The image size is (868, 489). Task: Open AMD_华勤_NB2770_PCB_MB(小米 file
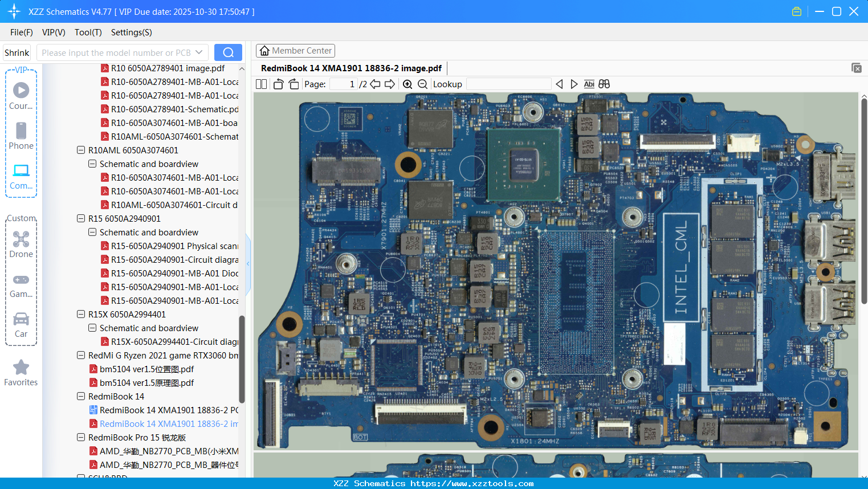(x=164, y=451)
